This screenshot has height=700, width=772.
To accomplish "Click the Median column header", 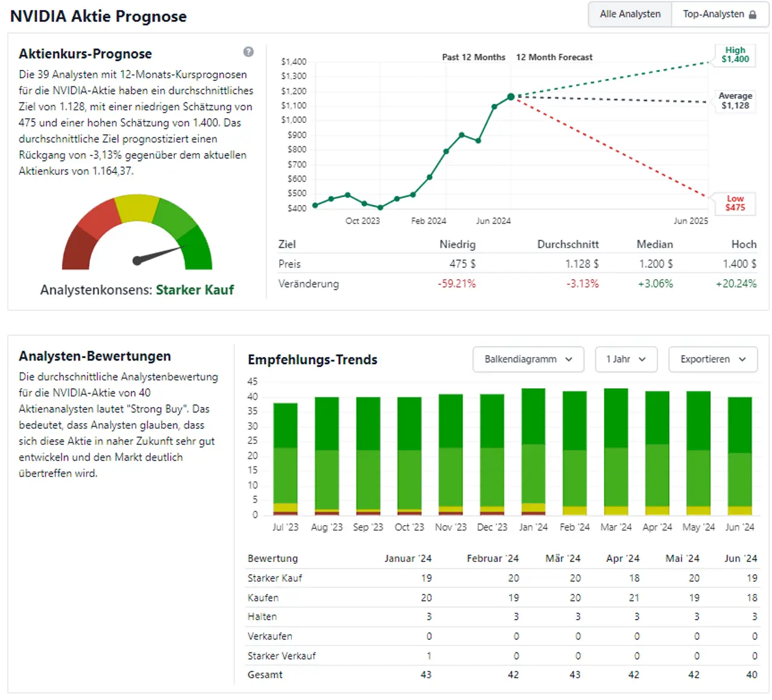I will 654,244.
